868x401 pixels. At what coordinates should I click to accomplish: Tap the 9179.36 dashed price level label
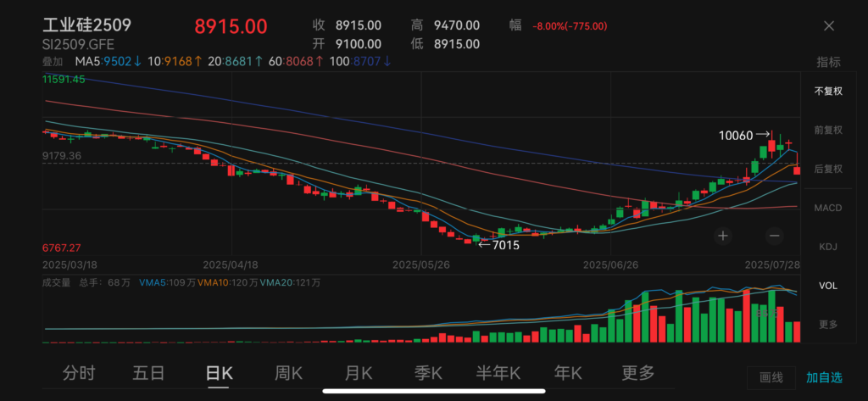(61, 156)
